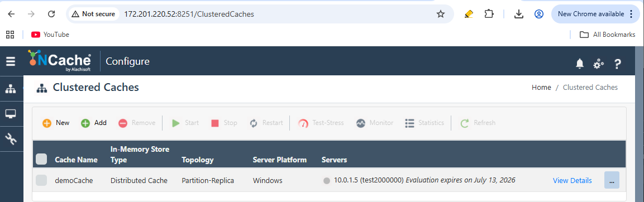Open the settings gears icon
The height and width of the screenshot is (202, 644).
click(598, 64)
